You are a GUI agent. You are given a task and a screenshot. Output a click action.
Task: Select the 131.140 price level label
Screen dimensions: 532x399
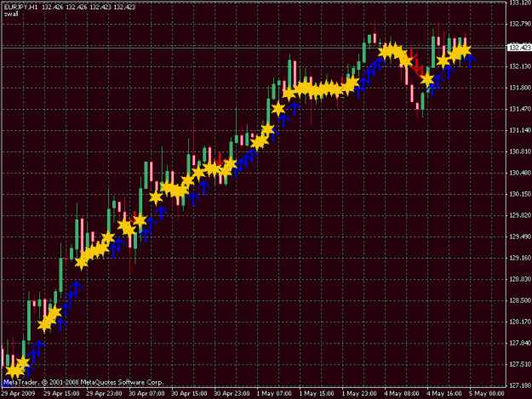520,130
